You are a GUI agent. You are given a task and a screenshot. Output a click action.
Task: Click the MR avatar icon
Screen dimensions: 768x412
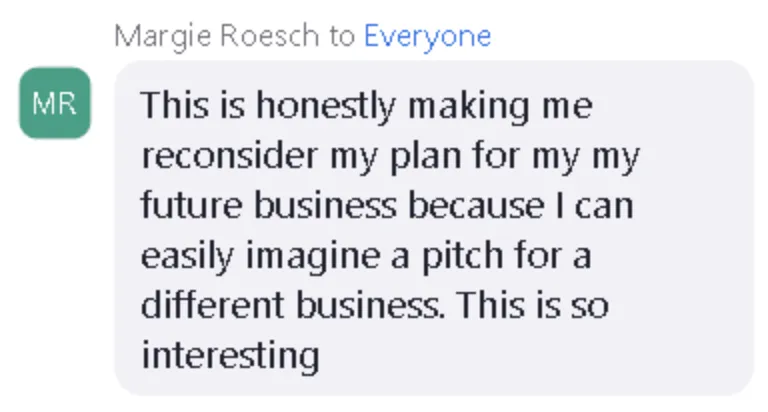tap(54, 103)
